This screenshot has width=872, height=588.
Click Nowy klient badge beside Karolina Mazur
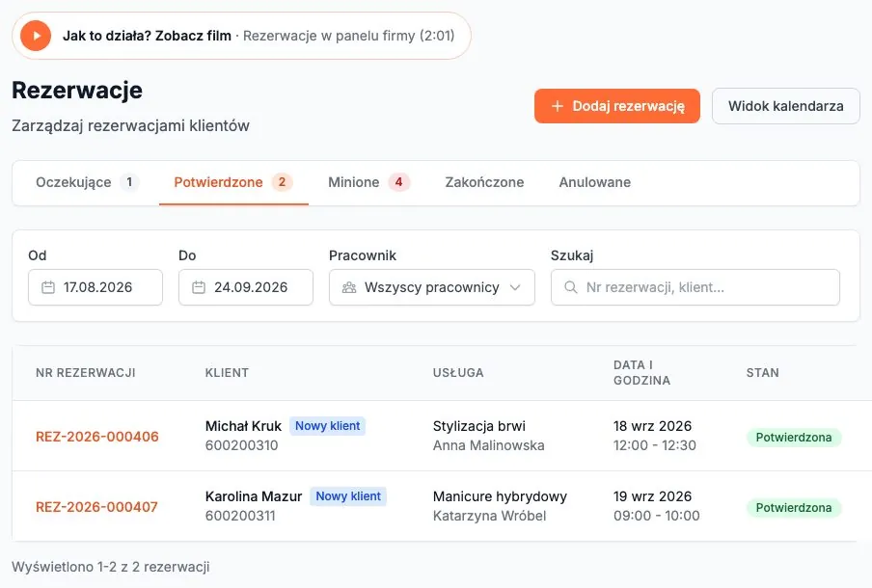pos(348,496)
